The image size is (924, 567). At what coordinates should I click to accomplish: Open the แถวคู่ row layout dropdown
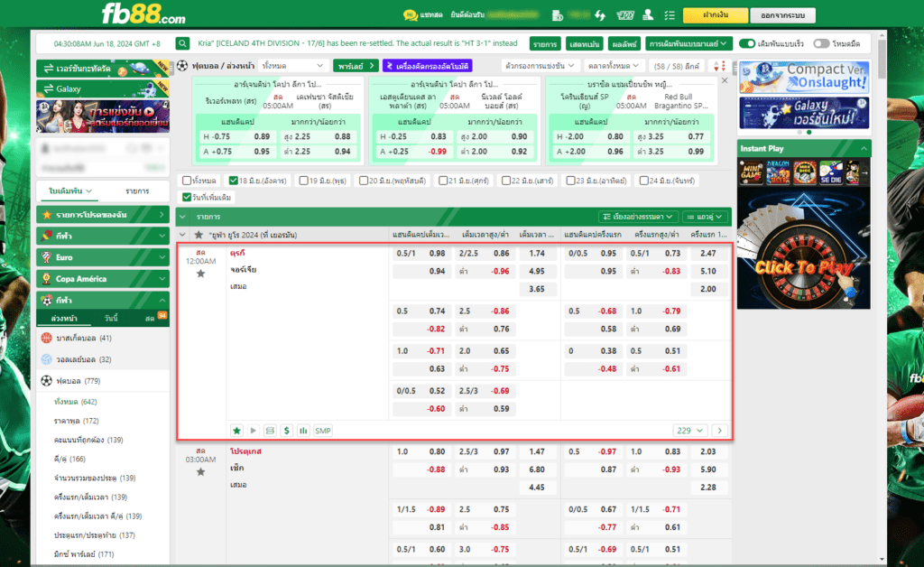[705, 217]
